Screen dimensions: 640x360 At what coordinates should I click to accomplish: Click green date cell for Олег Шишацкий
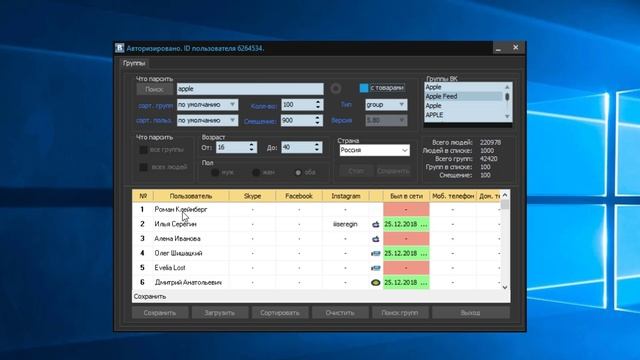click(406, 253)
